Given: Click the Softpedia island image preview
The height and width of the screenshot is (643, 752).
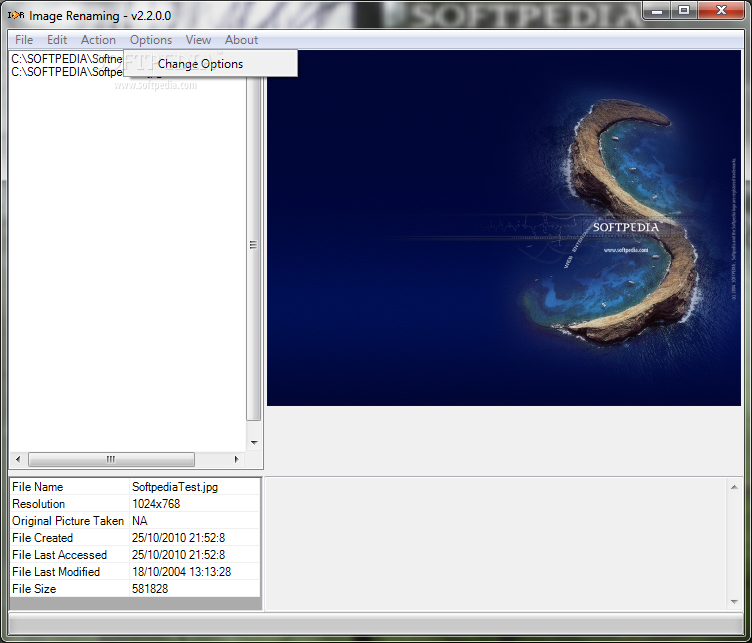Looking at the screenshot, I should point(504,228).
